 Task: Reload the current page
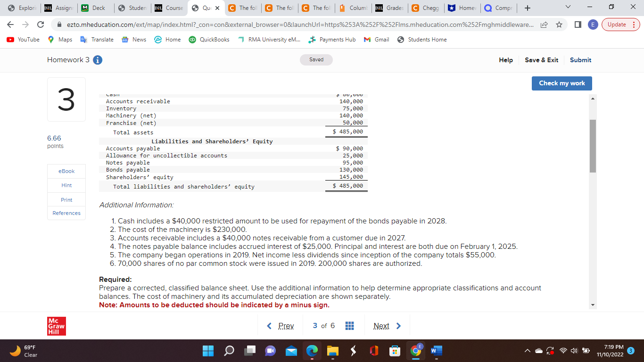point(41,25)
